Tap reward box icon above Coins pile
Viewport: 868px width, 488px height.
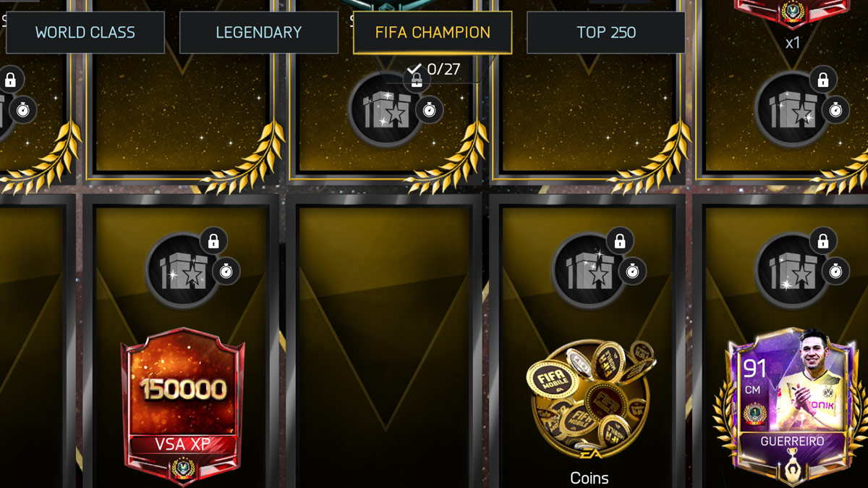point(589,271)
